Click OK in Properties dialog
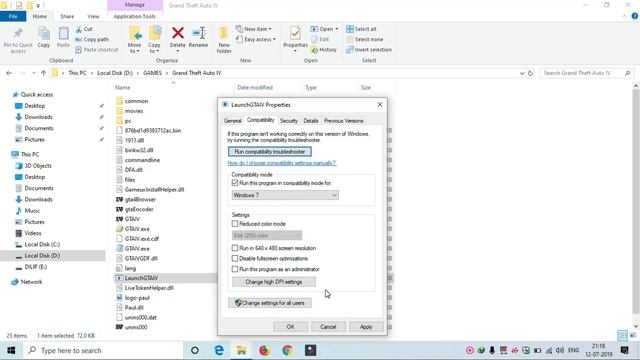The image size is (640, 360). [290, 327]
